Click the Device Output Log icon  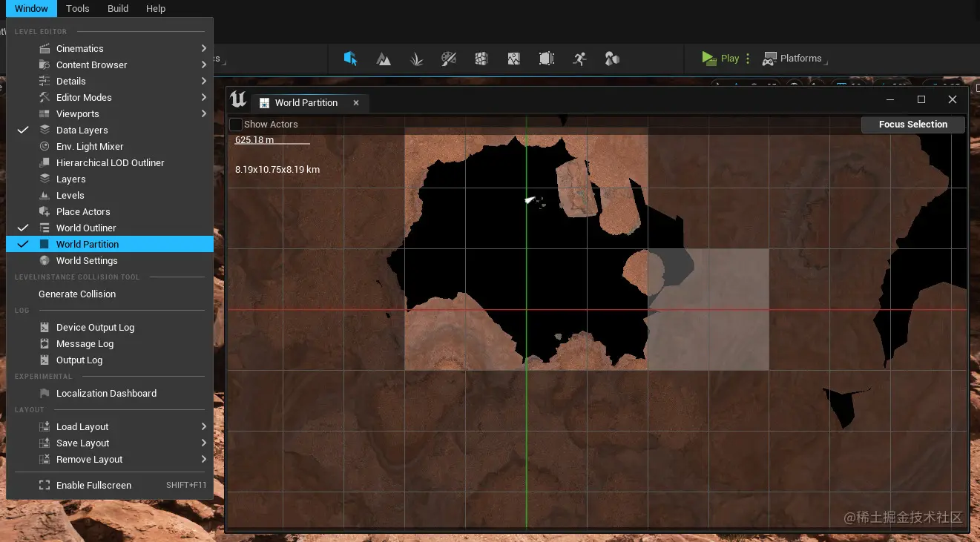pos(45,327)
